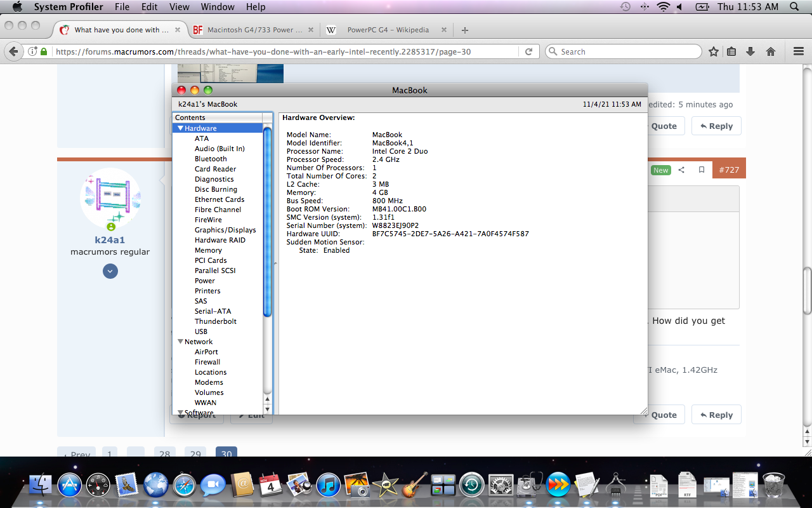Switch to PowerPC G4 Wikipedia tab
The image size is (812, 508).
387,30
